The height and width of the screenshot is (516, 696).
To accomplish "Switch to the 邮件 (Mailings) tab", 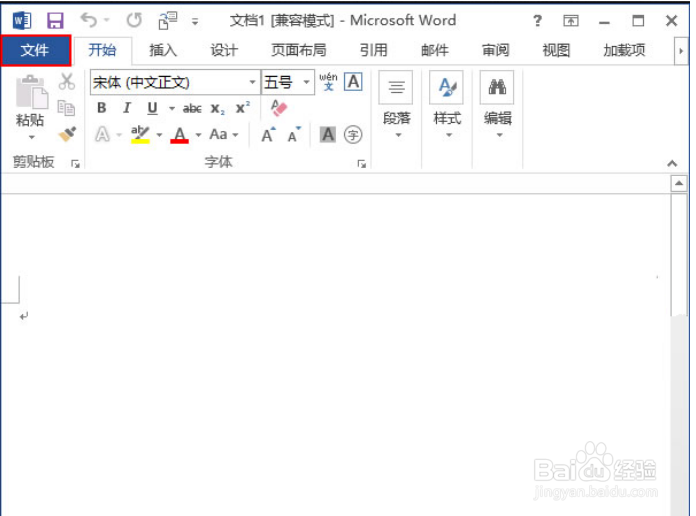I will 435,50.
